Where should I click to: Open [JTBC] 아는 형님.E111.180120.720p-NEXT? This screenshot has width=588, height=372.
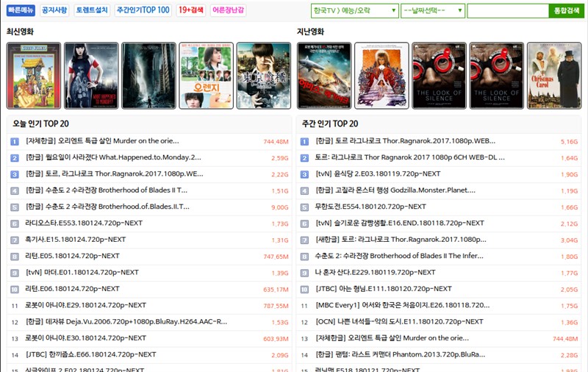pos(384,289)
